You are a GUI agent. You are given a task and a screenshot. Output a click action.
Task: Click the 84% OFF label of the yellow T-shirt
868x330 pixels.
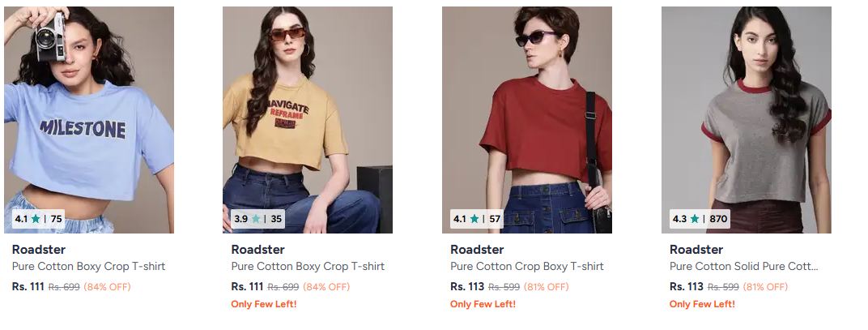326,287
